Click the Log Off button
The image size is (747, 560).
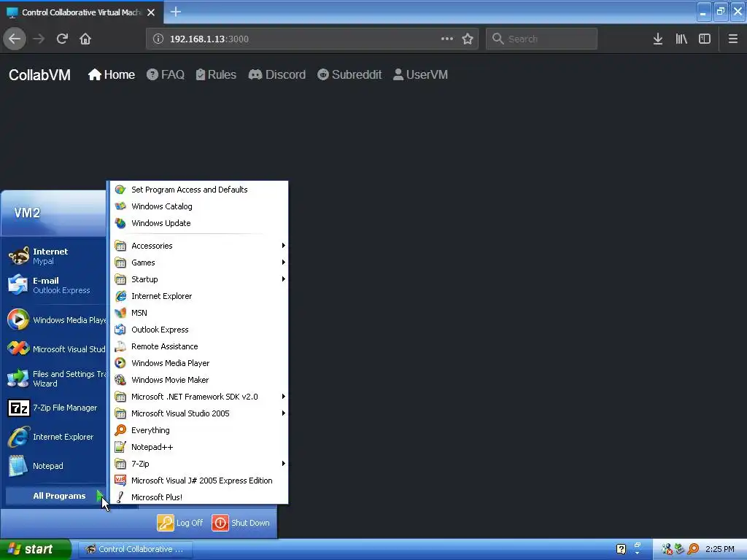pyautogui.click(x=180, y=522)
